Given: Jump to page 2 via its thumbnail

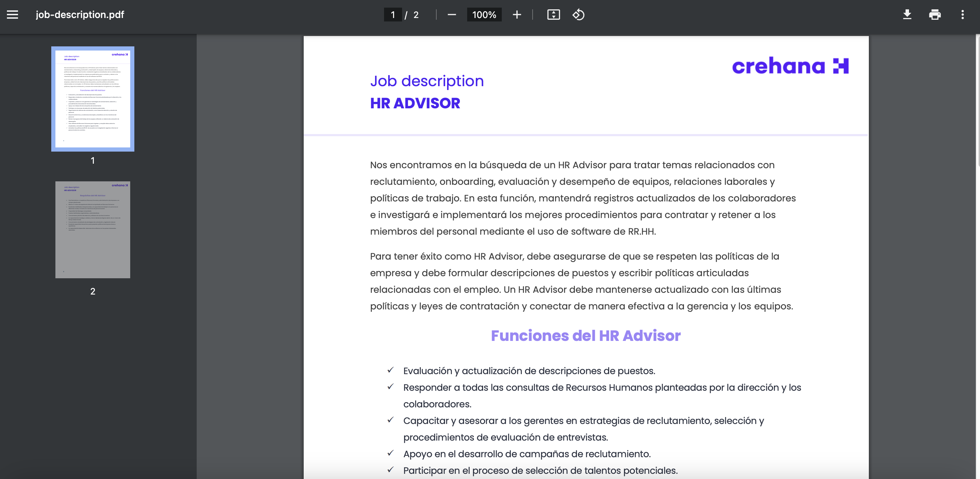Looking at the screenshot, I should 92,229.
